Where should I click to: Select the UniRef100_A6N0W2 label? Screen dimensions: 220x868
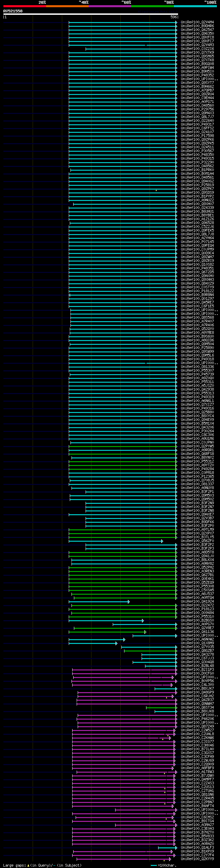197,639
